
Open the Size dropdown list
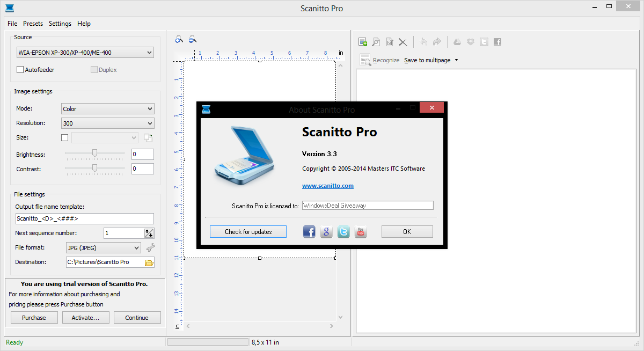tap(105, 138)
